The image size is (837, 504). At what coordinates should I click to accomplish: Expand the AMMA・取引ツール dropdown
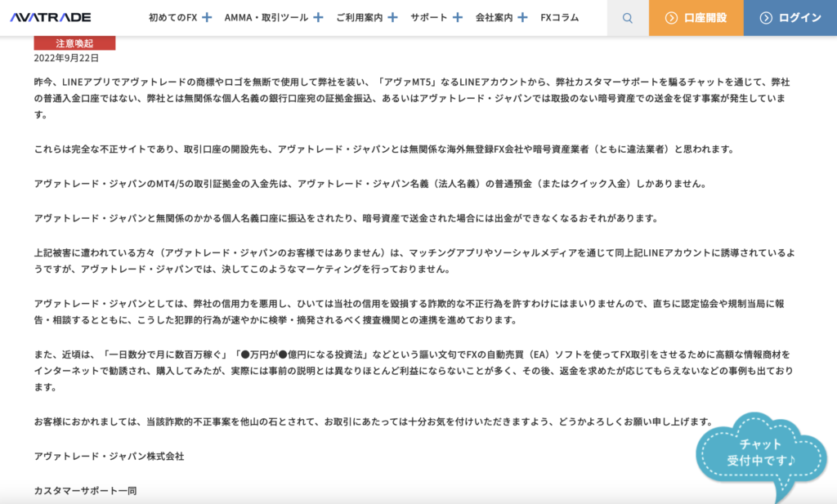(317, 16)
